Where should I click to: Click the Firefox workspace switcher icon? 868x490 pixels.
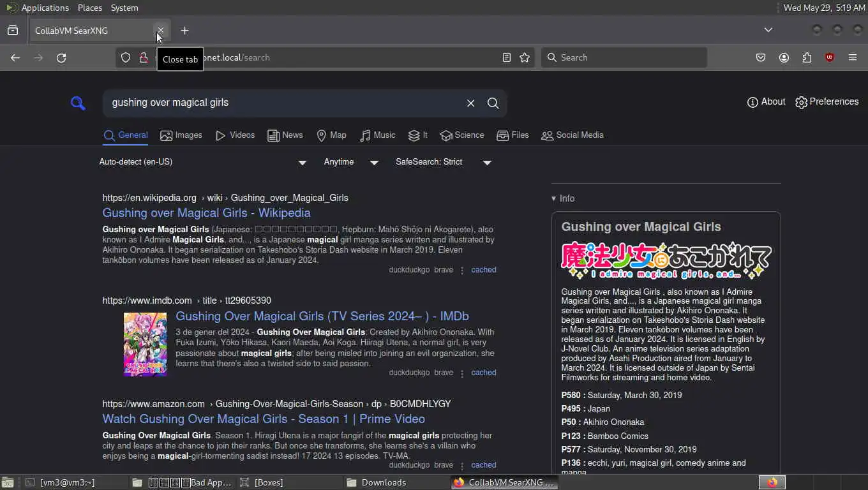772,482
